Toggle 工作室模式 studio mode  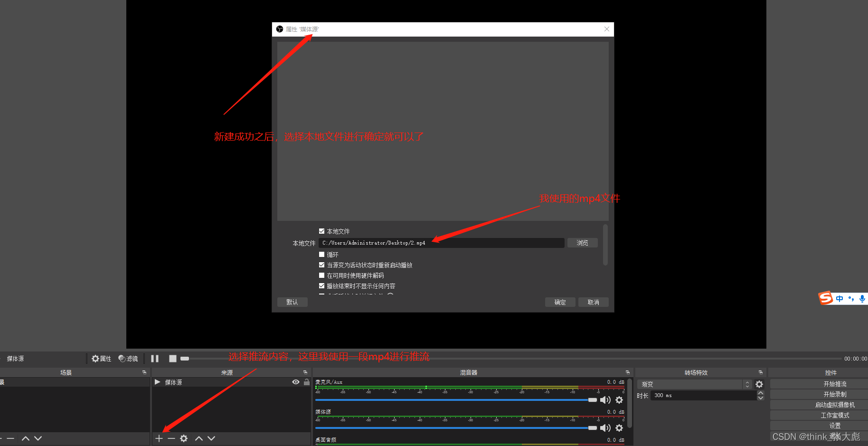pyautogui.click(x=835, y=415)
